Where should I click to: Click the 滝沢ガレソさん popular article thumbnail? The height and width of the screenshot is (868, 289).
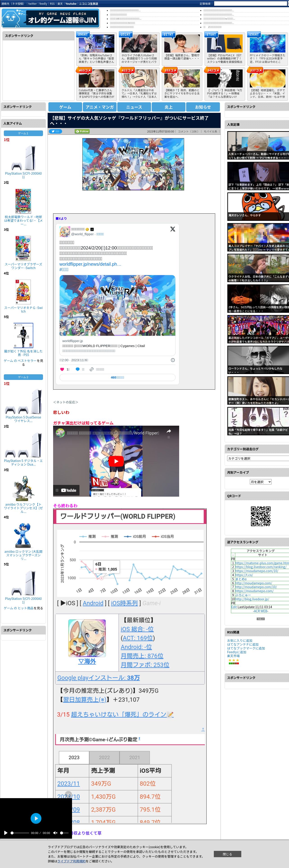point(258,206)
